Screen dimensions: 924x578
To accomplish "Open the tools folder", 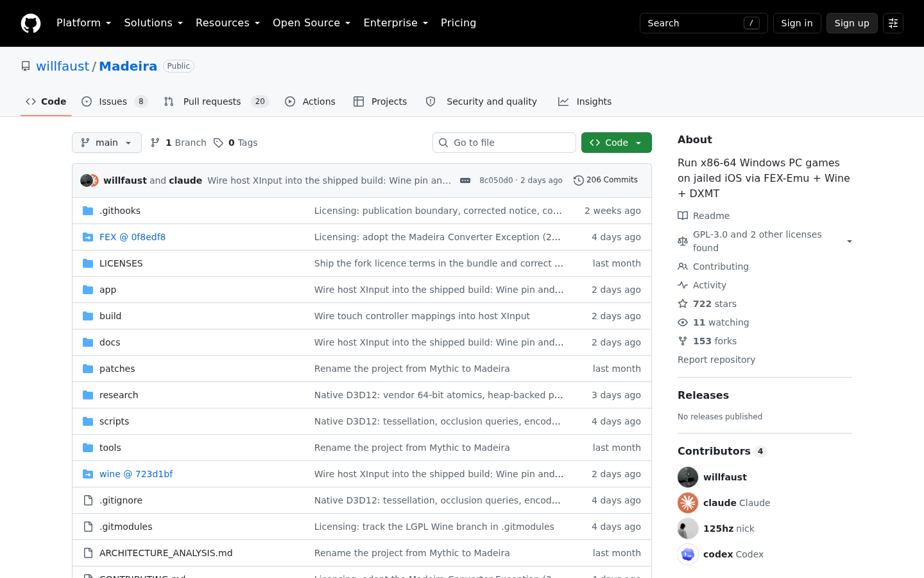I will pyautogui.click(x=110, y=448).
